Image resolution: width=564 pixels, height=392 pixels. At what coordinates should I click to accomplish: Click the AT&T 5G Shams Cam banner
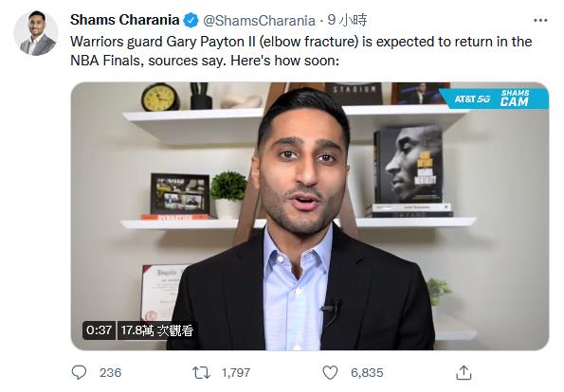495,98
